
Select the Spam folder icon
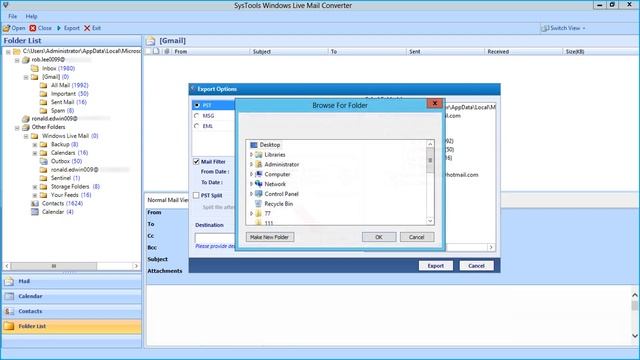pos(43,111)
